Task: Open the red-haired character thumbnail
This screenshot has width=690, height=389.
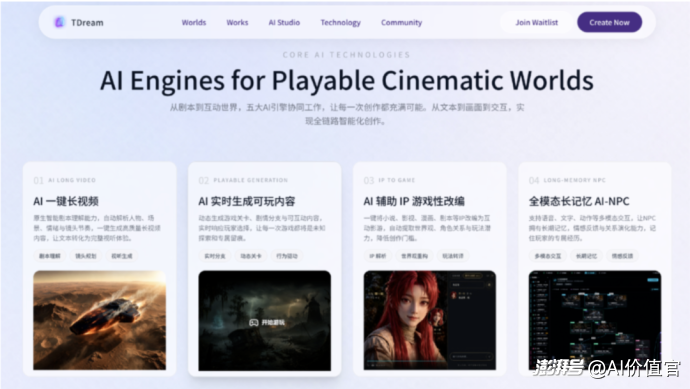Action: [x=429, y=320]
